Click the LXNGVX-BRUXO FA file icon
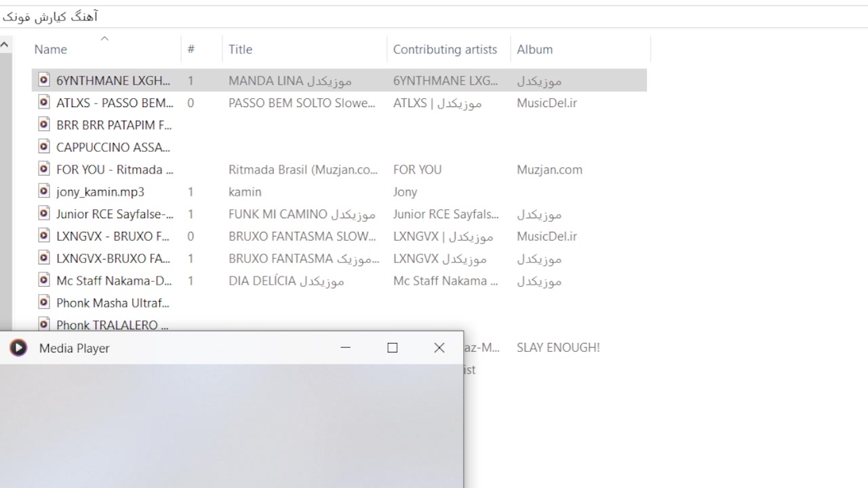This screenshot has height=488, width=868. pos(44,258)
